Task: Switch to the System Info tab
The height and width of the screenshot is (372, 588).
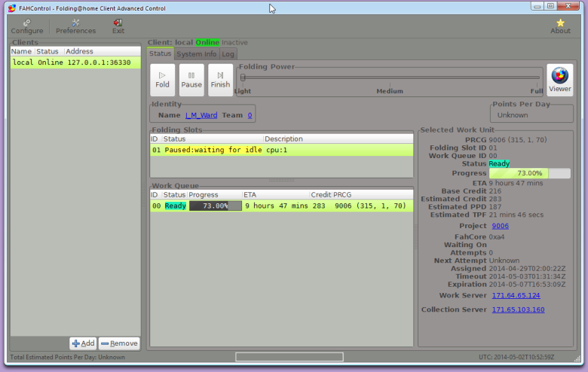Action: 197,54
